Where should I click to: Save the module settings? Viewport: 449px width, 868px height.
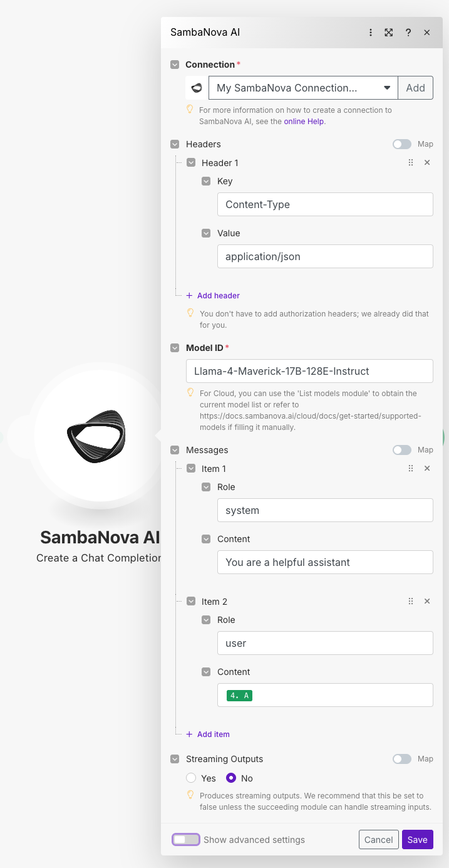click(x=418, y=839)
